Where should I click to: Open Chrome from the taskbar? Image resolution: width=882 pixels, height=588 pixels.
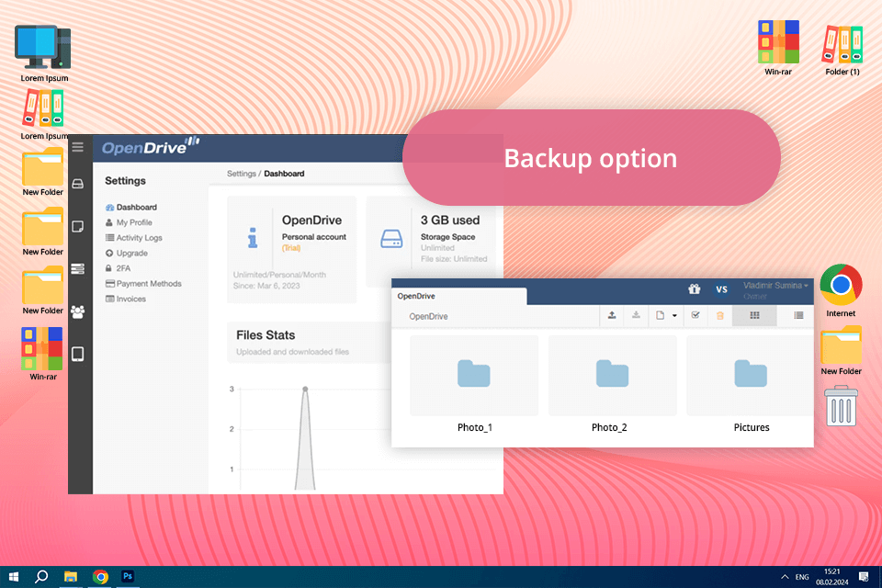[x=100, y=577]
